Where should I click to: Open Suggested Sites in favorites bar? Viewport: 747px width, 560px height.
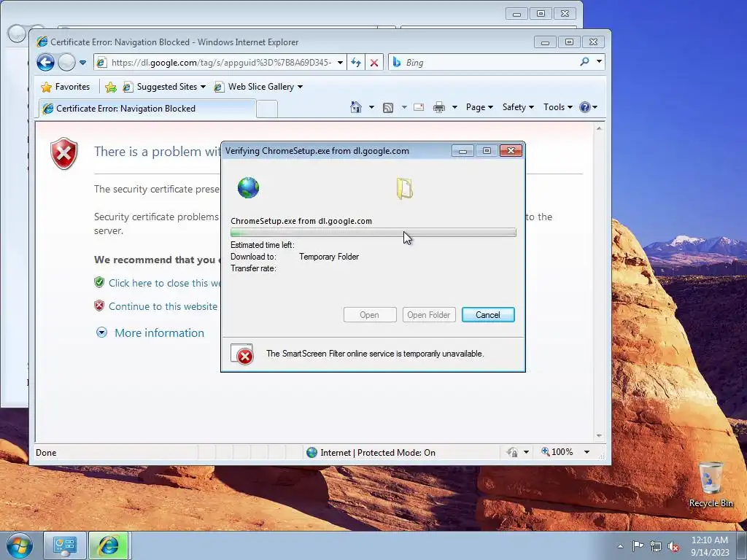[164, 87]
